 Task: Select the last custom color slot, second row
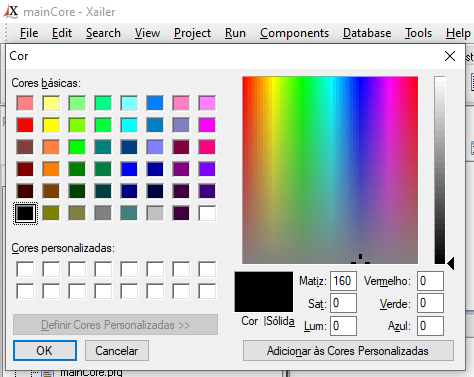click(207, 291)
